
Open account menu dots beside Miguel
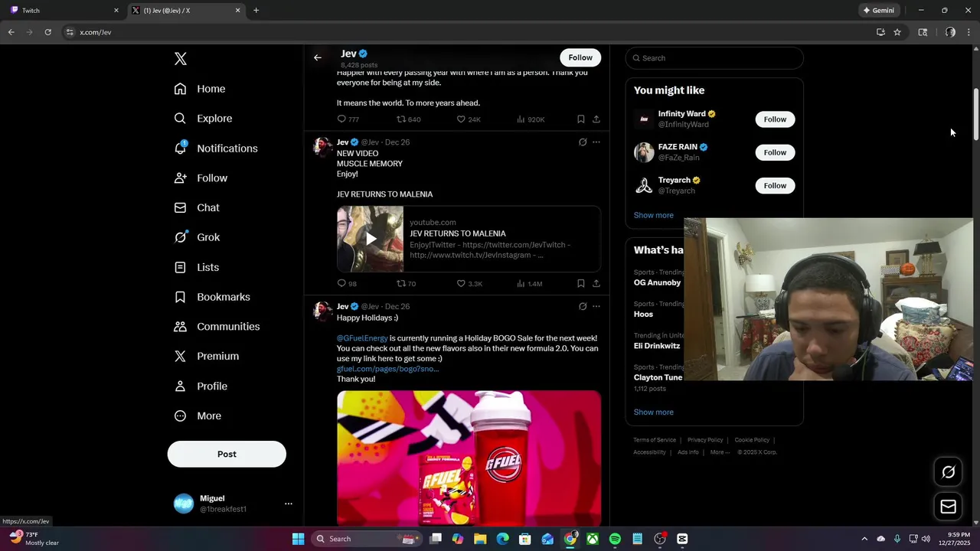click(x=289, y=504)
